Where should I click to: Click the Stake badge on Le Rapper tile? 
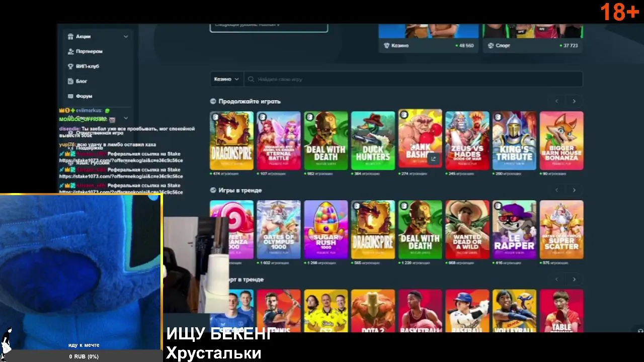(498, 206)
